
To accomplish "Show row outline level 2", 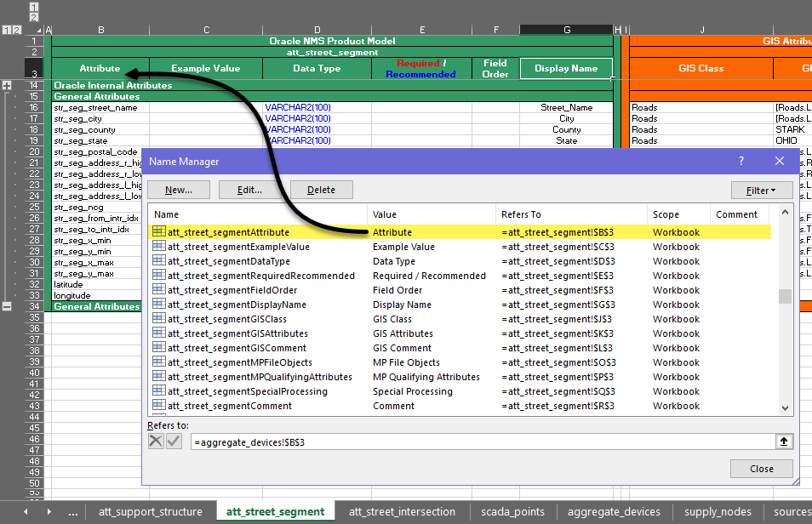I will 16,30.
